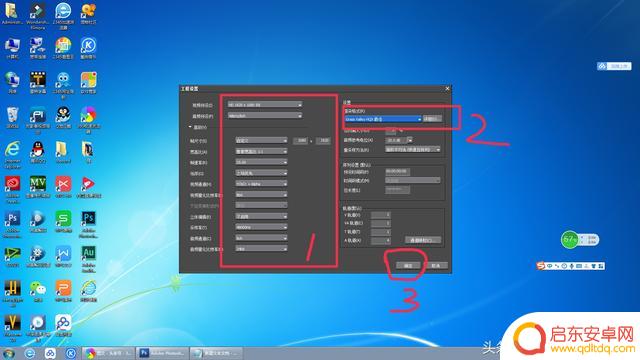Open the Windows Start button
This screenshot has height=360, width=640.
[x=8, y=353]
